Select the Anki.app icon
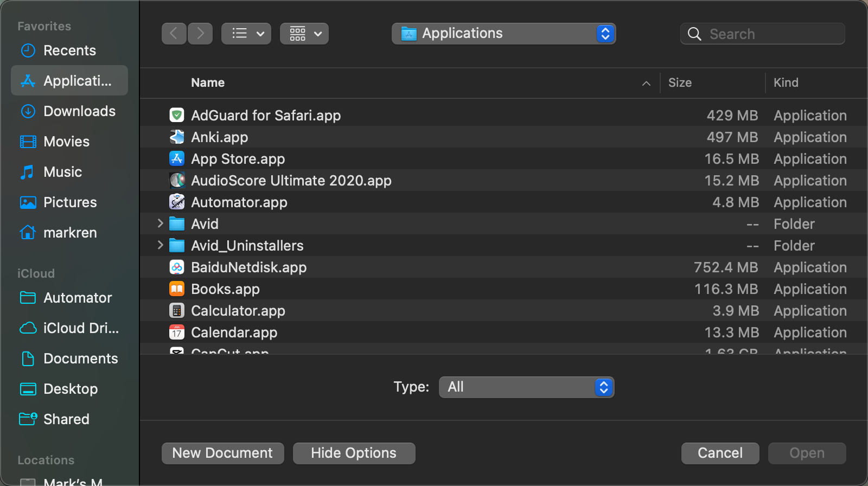This screenshot has width=868, height=486. (177, 137)
